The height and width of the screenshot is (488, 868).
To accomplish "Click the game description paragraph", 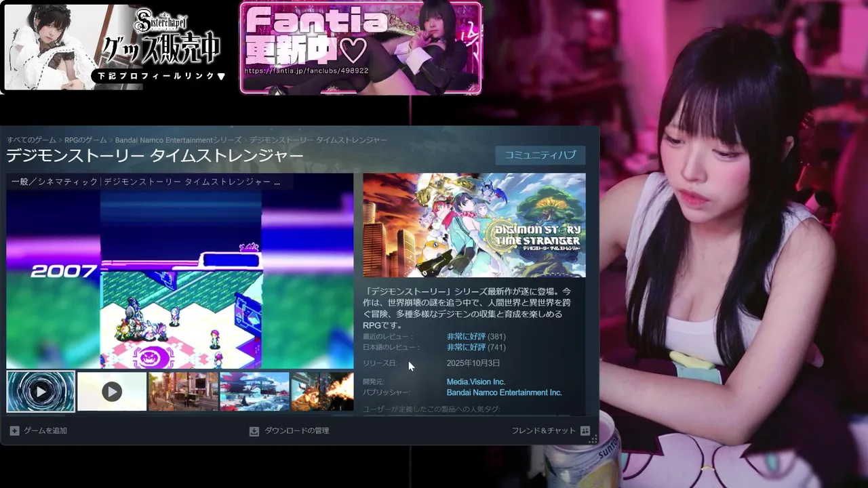I will click(467, 308).
